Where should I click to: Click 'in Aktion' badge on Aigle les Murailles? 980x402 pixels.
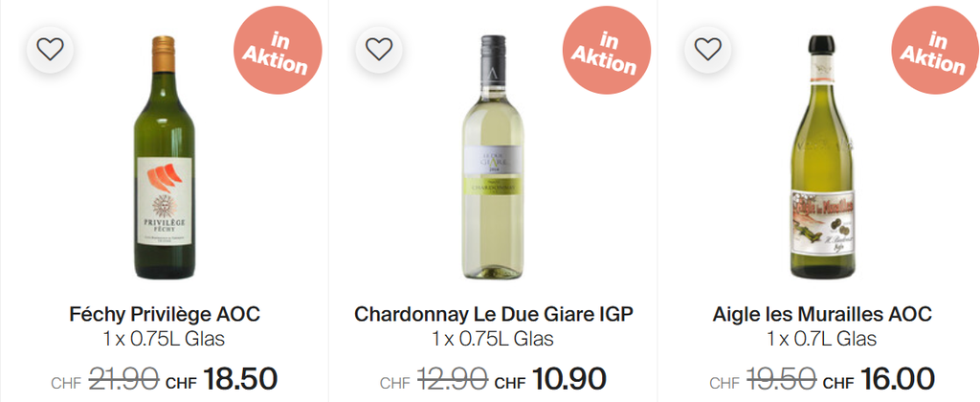[934, 52]
